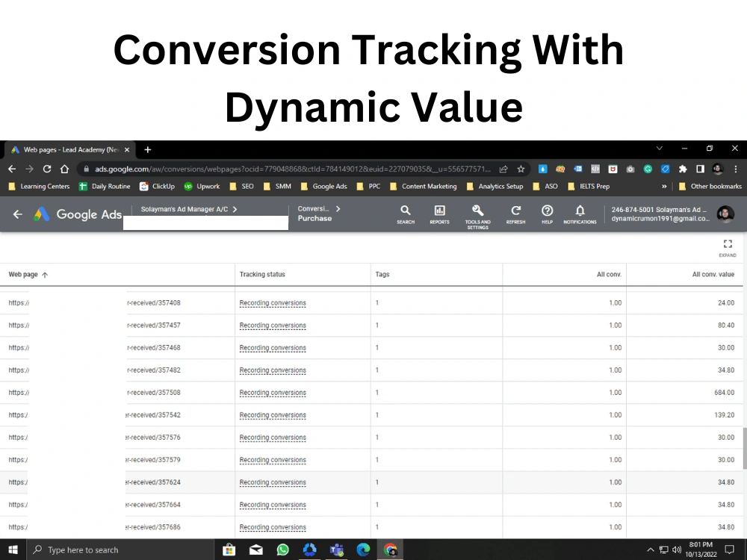747x560 pixels.
Task: Click Recording conversions for row 357624
Action: 273,482
